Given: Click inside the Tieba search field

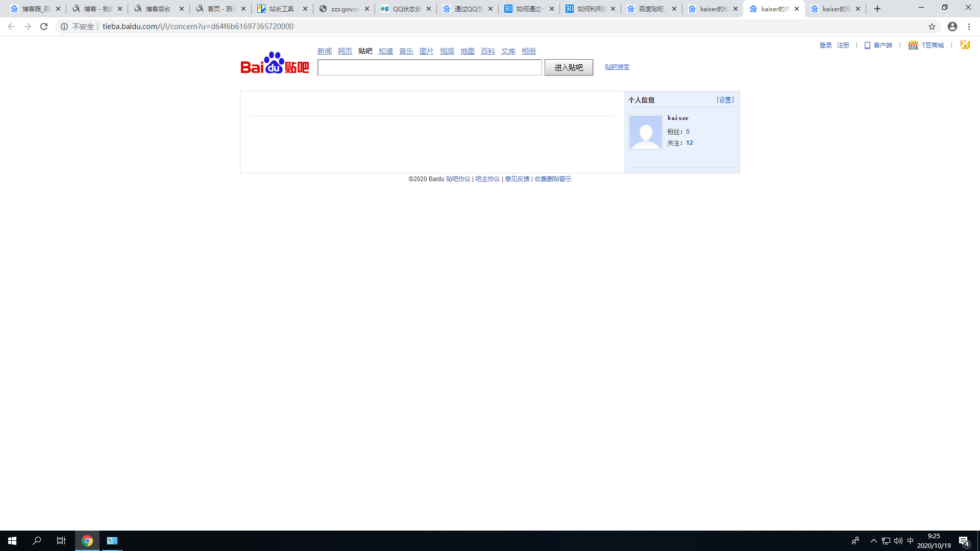Looking at the screenshot, I should pyautogui.click(x=429, y=67).
